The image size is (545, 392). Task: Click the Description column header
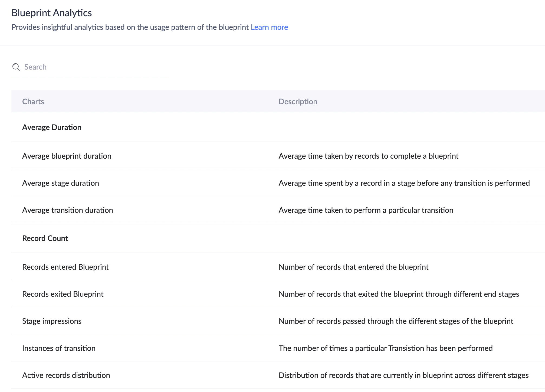(x=298, y=102)
